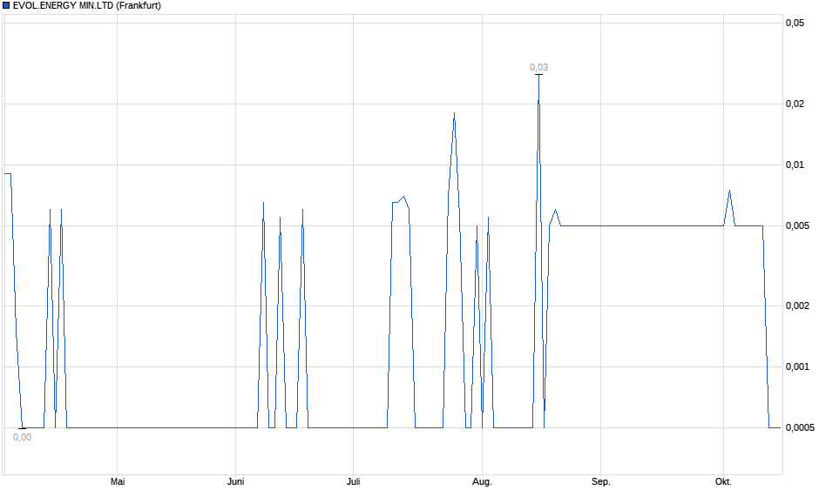The height and width of the screenshot is (504, 819).
Task: Select the Juni label on the time axis
Action: (235, 481)
